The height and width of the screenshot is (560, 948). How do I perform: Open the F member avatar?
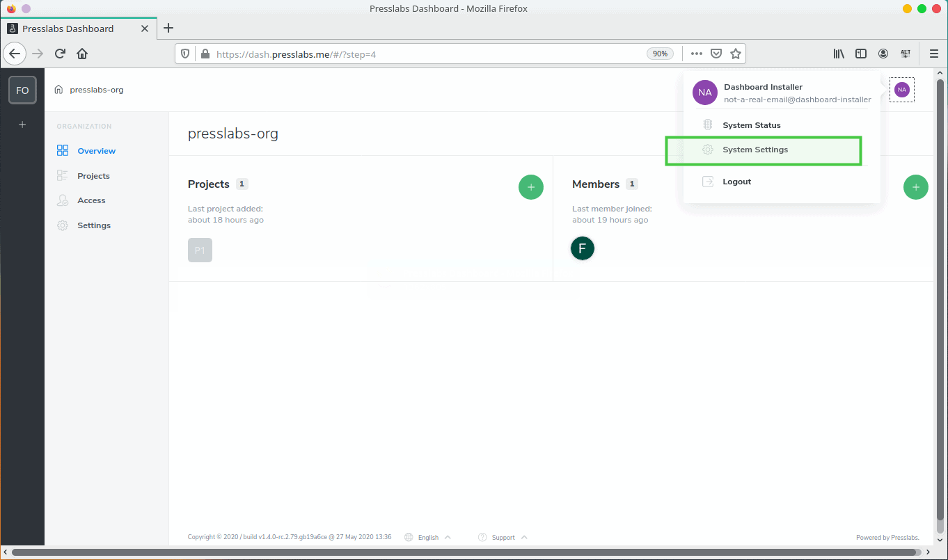click(583, 248)
